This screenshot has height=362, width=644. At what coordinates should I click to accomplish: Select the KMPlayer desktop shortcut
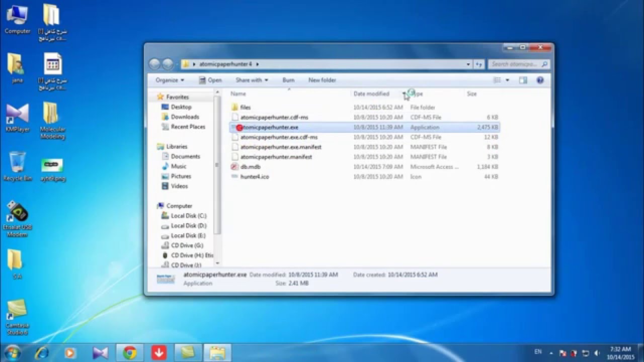[x=17, y=118]
